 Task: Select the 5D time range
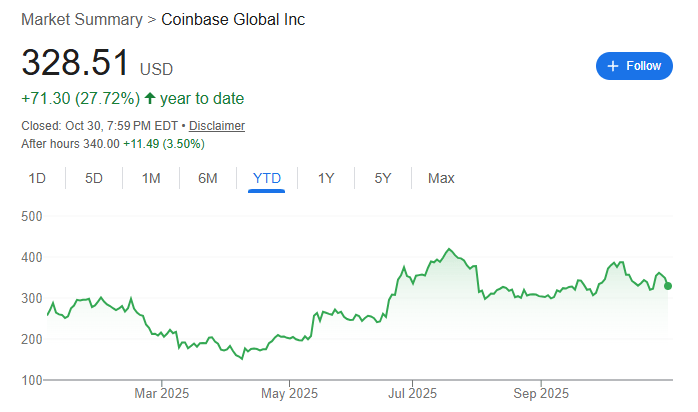(x=94, y=178)
